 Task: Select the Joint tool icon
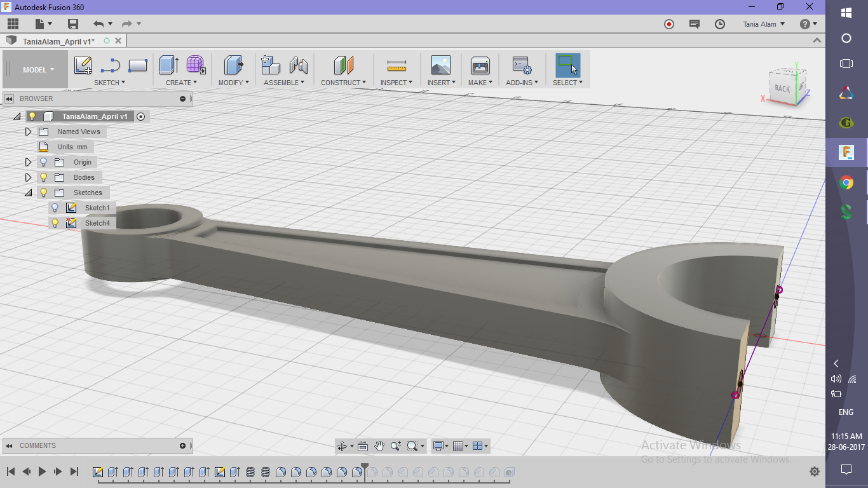pos(298,65)
